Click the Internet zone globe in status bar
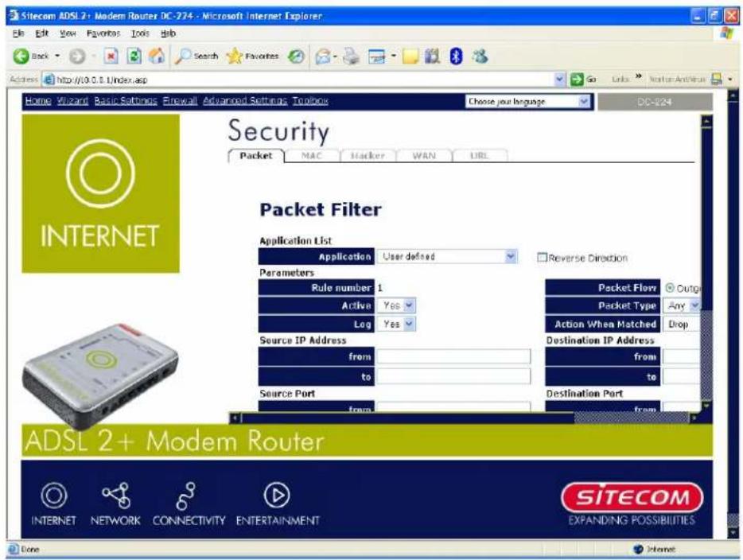This screenshot has height=560, width=743. [638, 549]
